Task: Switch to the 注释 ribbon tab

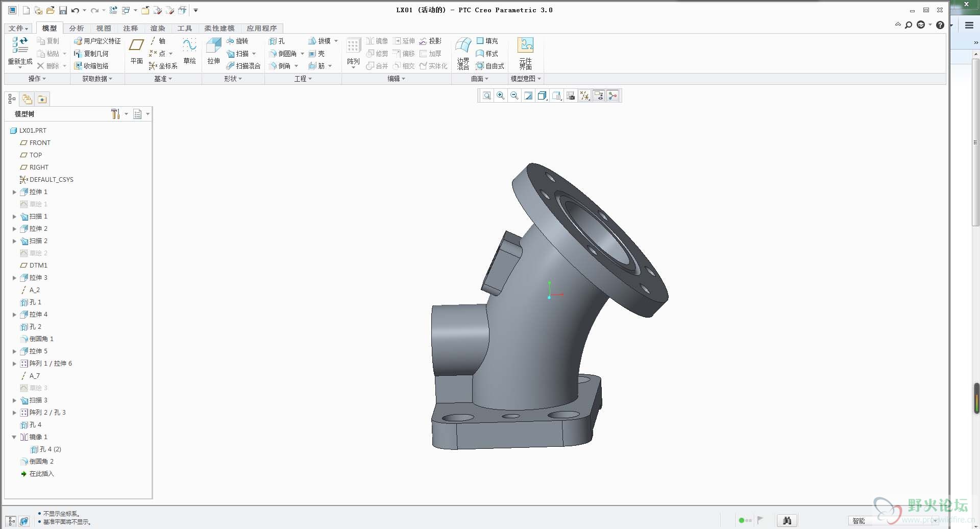Action: click(x=131, y=29)
